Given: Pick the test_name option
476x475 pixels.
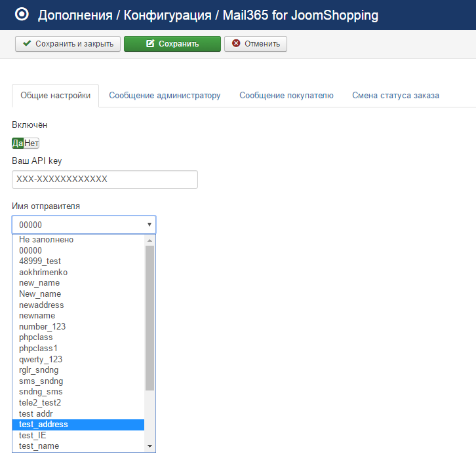Looking at the screenshot, I should coord(78,446).
